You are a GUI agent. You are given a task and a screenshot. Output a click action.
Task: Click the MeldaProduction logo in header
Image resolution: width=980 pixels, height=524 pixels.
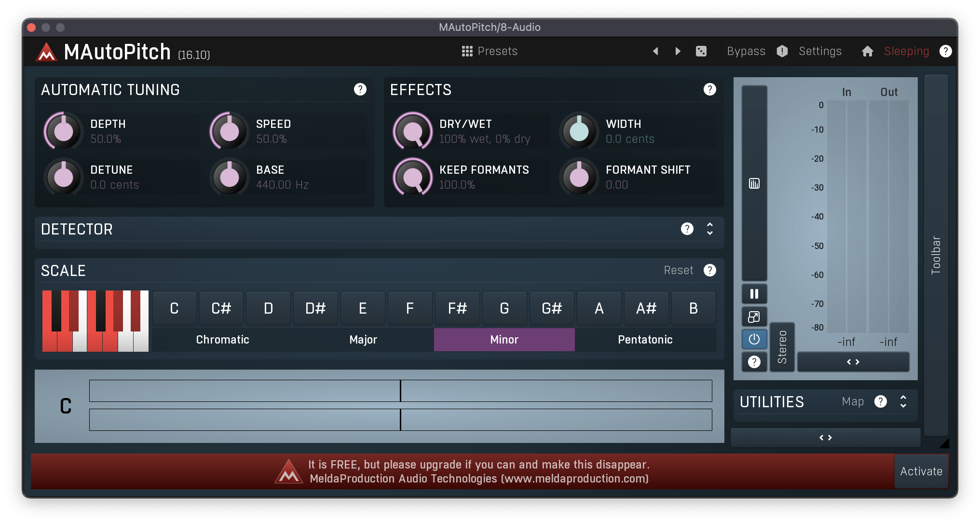point(47,52)
